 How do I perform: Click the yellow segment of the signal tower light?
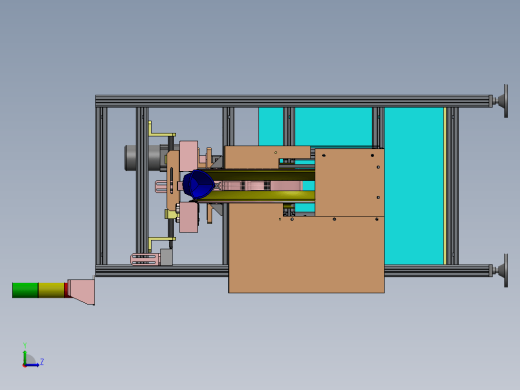pyautogui.click(x=51, y=290)
